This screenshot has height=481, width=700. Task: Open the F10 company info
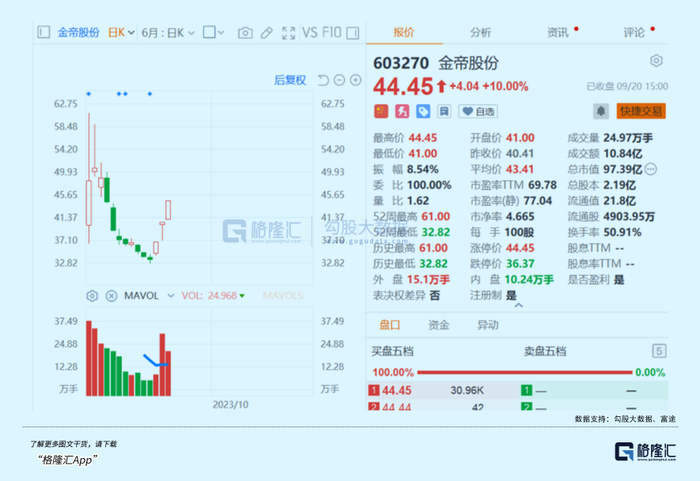331,32
